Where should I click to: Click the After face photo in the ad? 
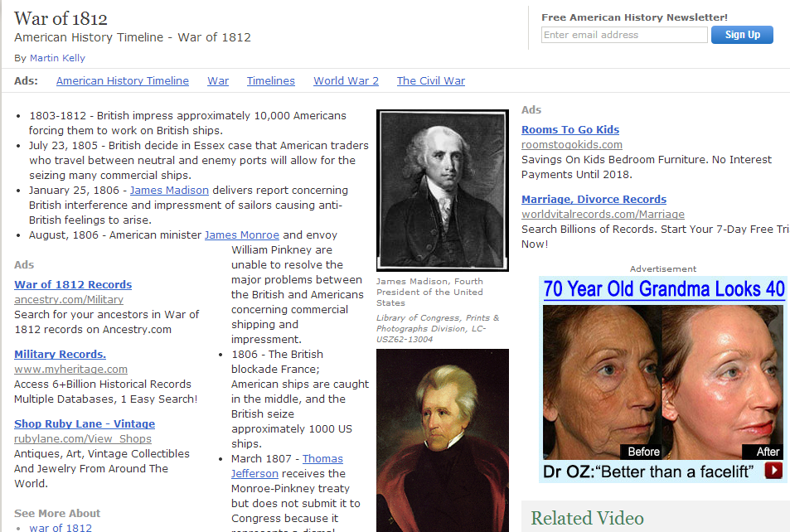723,382
